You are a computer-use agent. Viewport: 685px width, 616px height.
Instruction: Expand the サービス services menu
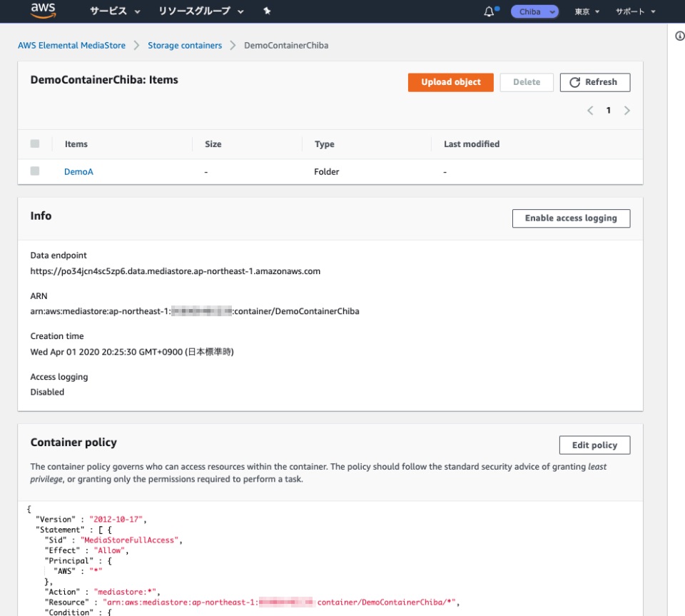tap(115, 11)
